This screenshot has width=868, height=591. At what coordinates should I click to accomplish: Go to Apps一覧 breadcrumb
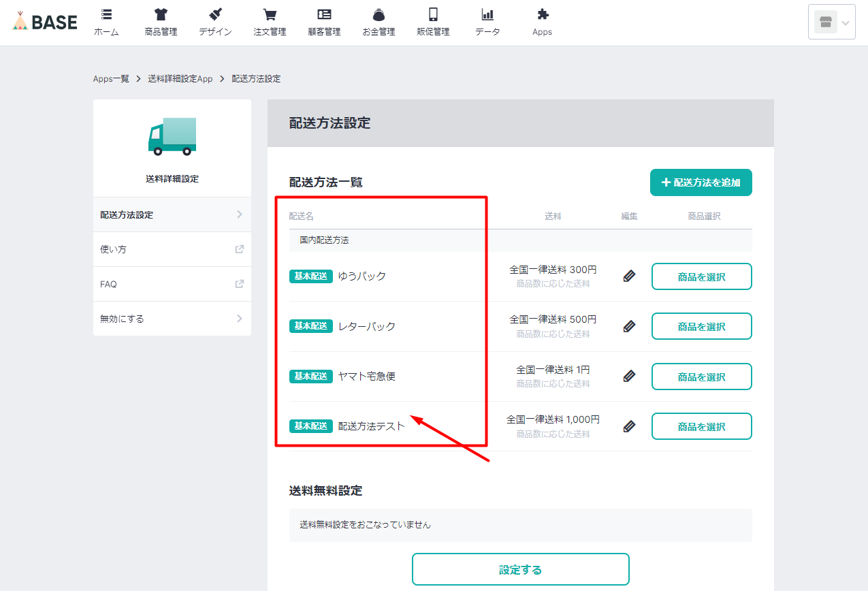[111, 79]
